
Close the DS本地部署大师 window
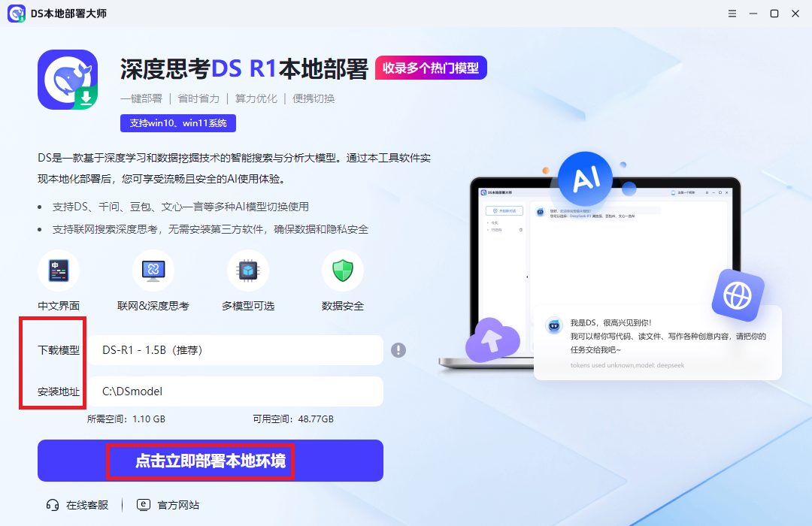coord(795,14)
